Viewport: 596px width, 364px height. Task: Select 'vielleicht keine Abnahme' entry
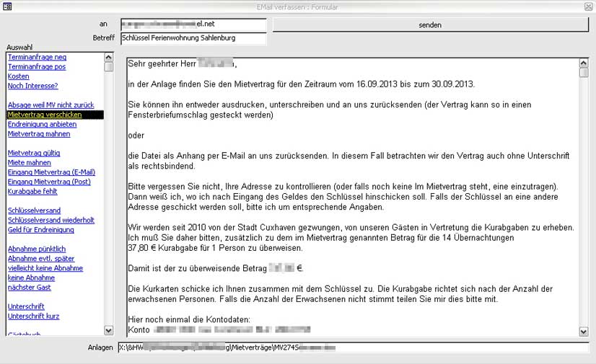pyautogui.click(x=45, y=268)
